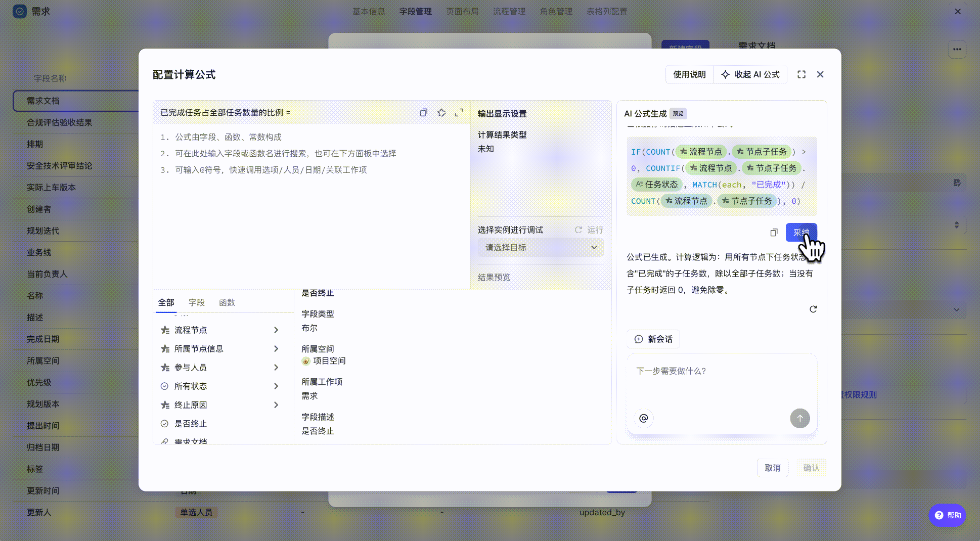Expand the 终止原因 list item
The image size is (980, 541).
point(276,405)
